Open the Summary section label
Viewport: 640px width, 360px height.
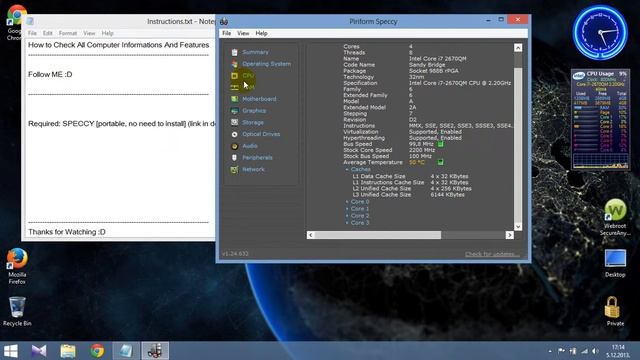pyautogui.click(x=256, y=52)
